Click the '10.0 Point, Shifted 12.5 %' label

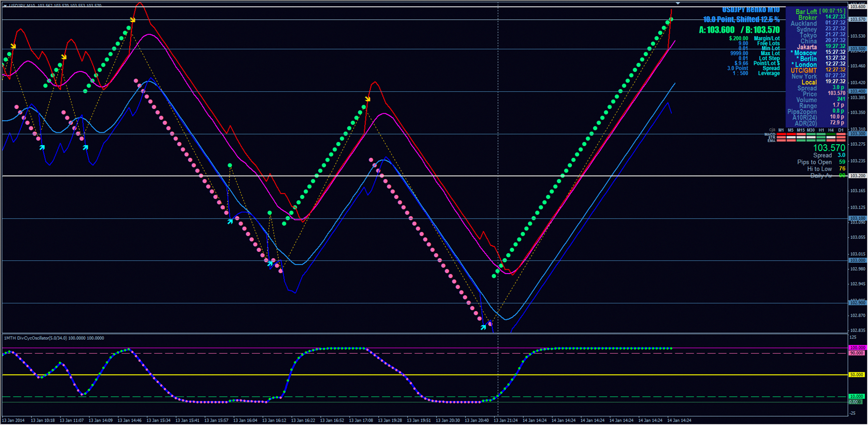click(x=741, y=19)
